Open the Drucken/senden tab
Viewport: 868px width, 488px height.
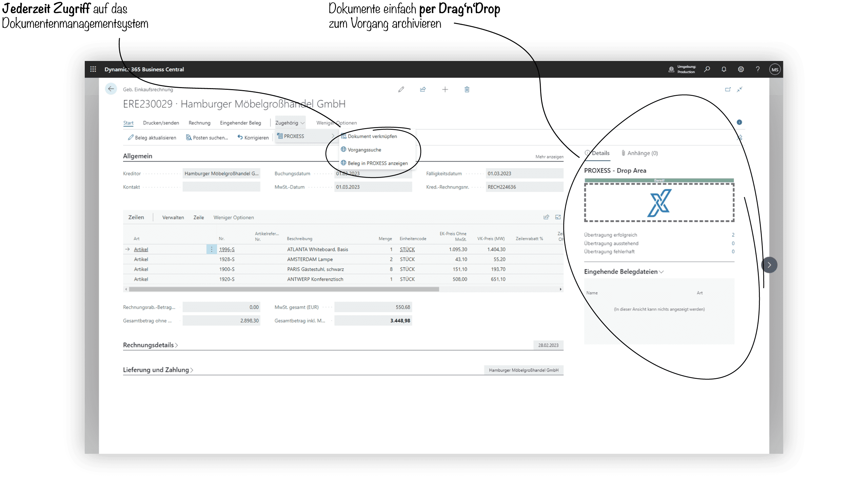[x=161, y=123]
